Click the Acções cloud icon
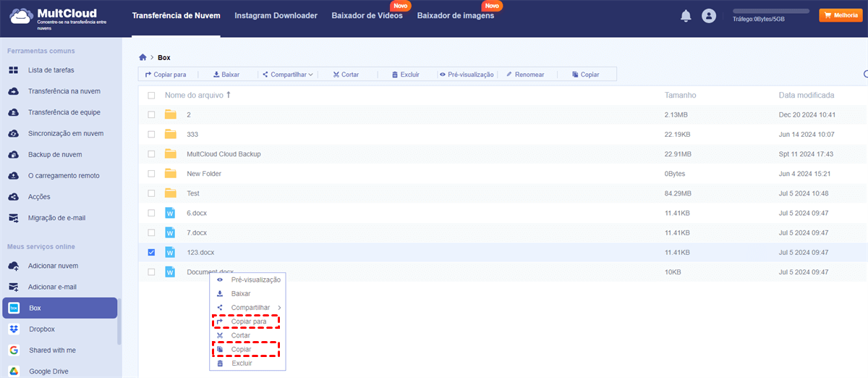The width and height of the screenshot is (868, 378). (13, 196)
